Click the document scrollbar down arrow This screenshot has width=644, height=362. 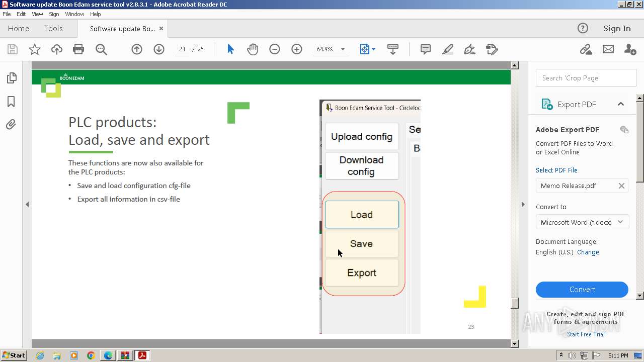point(514,344)
